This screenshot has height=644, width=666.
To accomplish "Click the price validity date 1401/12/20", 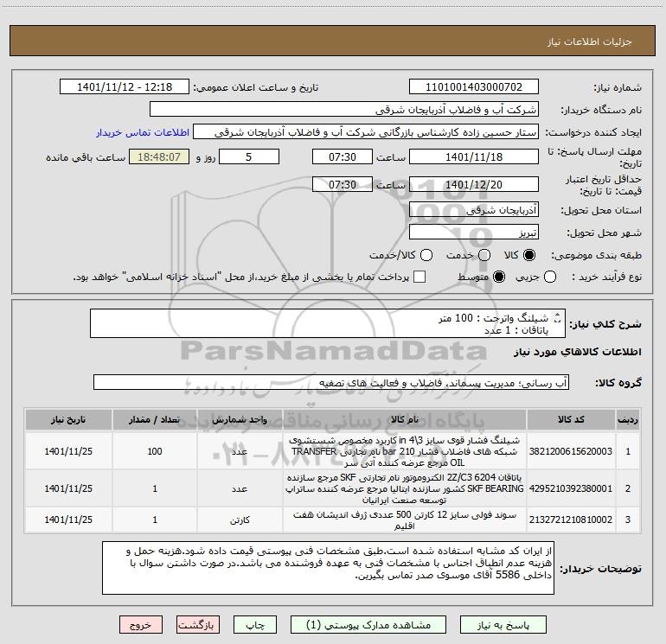I will (474, 185).
